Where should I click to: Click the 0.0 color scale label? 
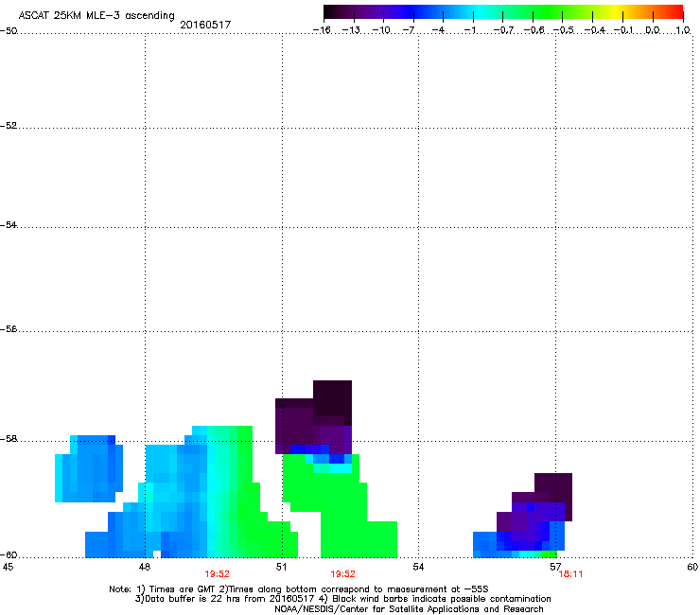653,30
